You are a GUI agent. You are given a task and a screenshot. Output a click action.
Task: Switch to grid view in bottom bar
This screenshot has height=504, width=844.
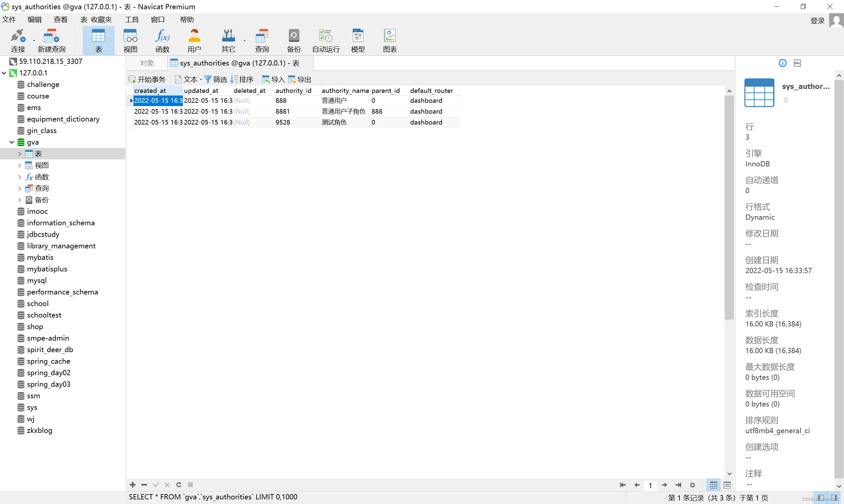click(x=713, y=485)
